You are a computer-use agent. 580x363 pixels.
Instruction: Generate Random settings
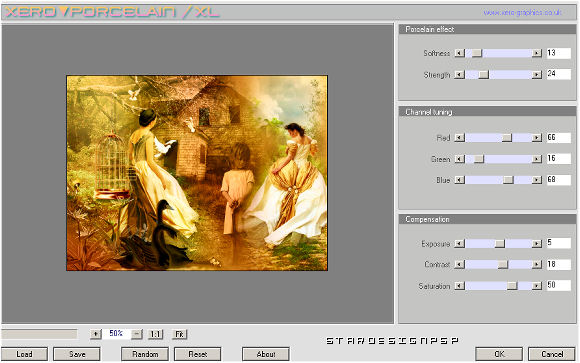point(145,354)
